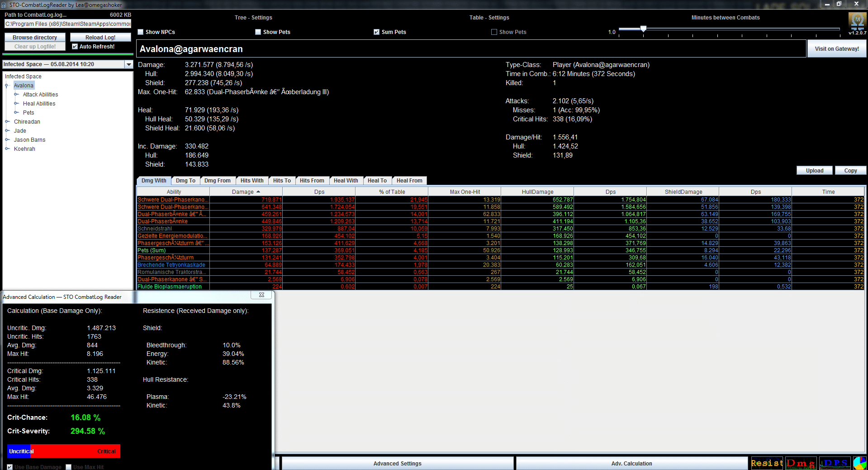Click the Visit on Gateway button
This screenshot has height=470, width=868.
point(837,49)
